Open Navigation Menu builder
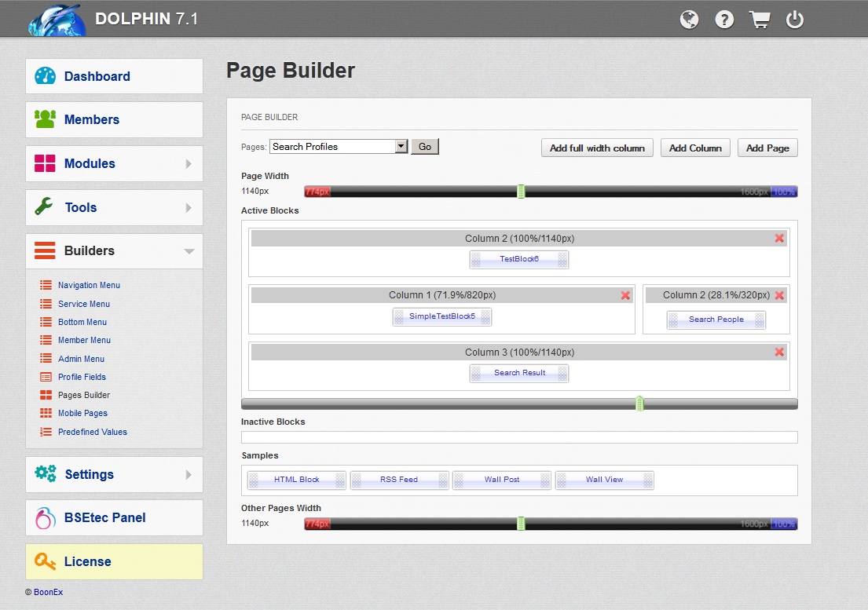Viewport: 868px width, 610px height. point(89,286)
